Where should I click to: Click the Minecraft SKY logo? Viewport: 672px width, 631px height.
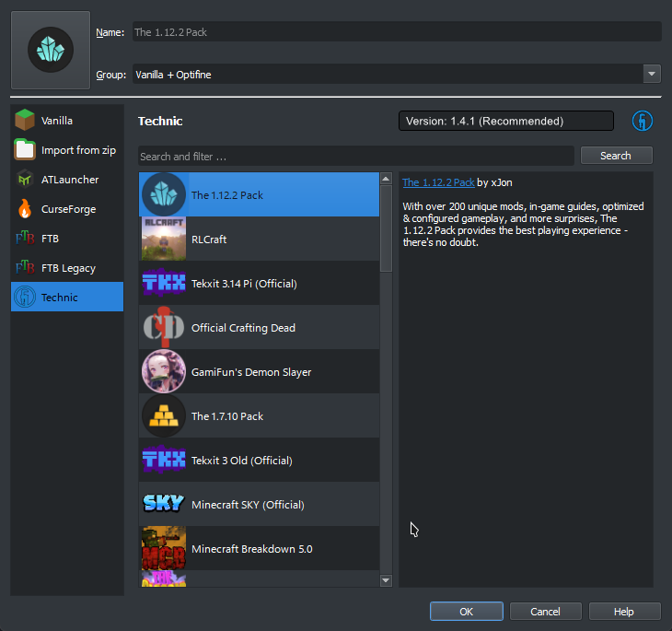(x=164, y=504)
